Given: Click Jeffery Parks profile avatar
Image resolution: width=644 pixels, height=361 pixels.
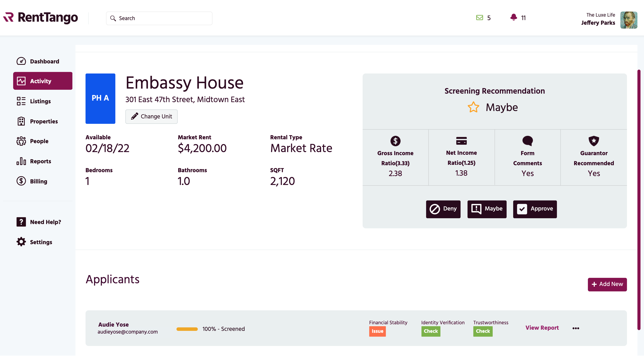Looking at the screenshot, I should pos(628,20).
